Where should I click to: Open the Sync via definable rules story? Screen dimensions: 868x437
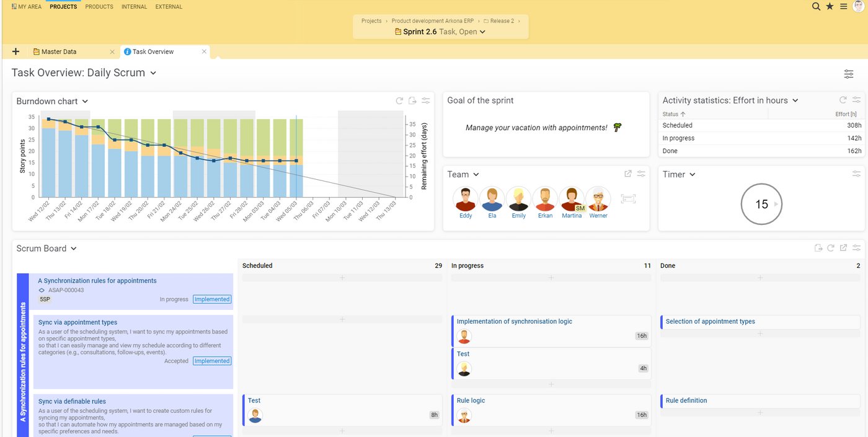(x=72, y=401)
